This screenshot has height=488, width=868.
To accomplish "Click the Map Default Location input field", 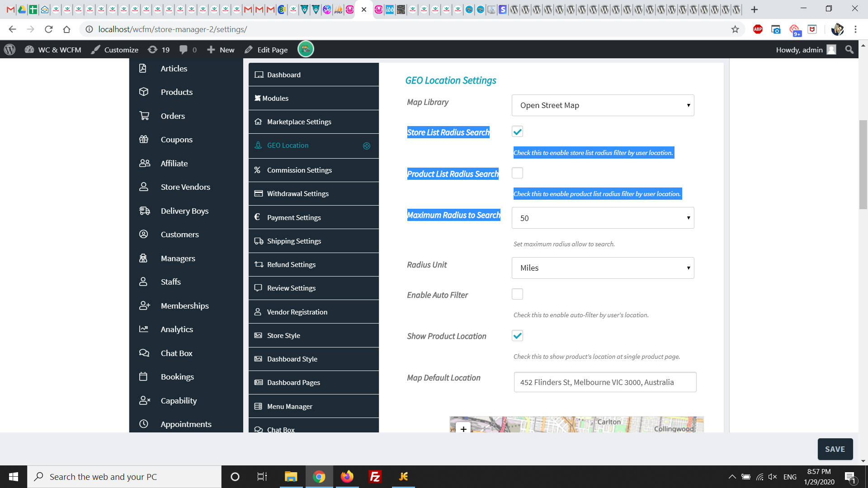I will pos(605,382).
